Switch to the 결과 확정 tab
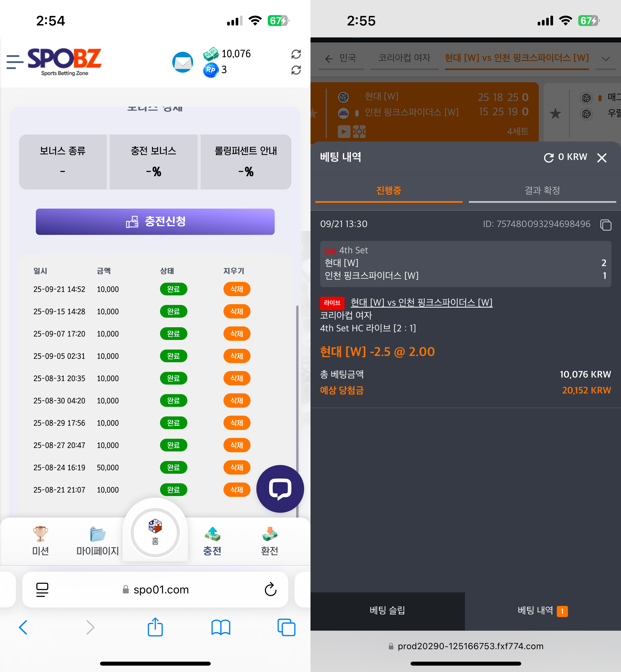 [x=542, y=191]
